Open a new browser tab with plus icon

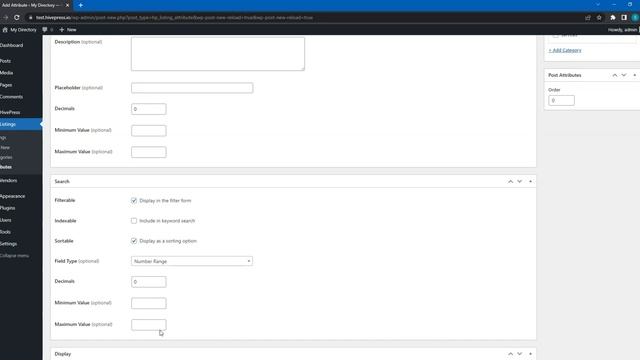click(x=81, y=5)
